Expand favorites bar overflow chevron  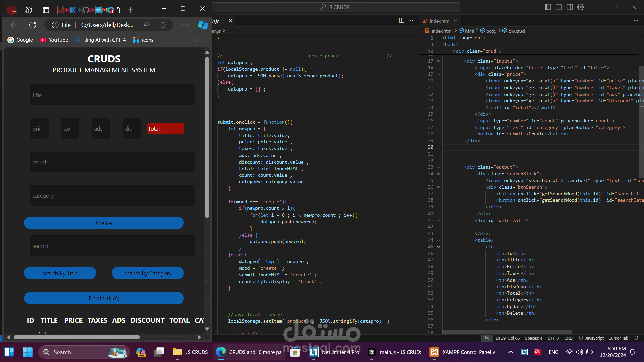coord(197,40)
